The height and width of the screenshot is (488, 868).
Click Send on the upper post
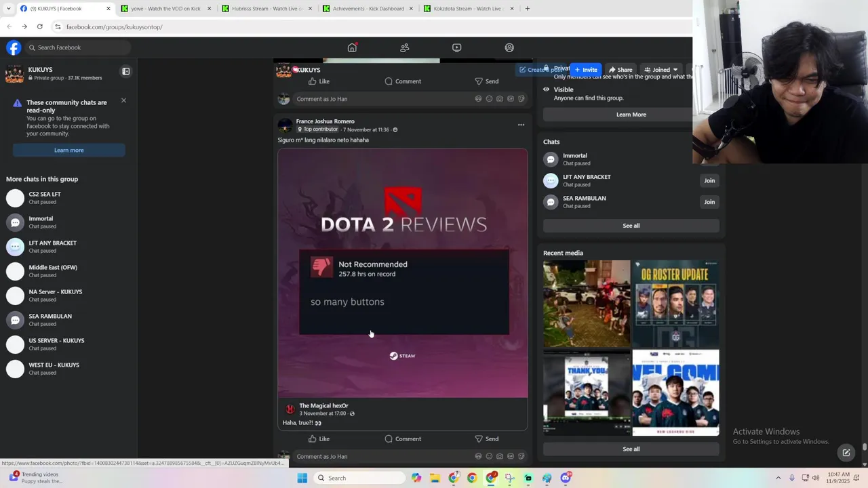click(x=486, y=81)
